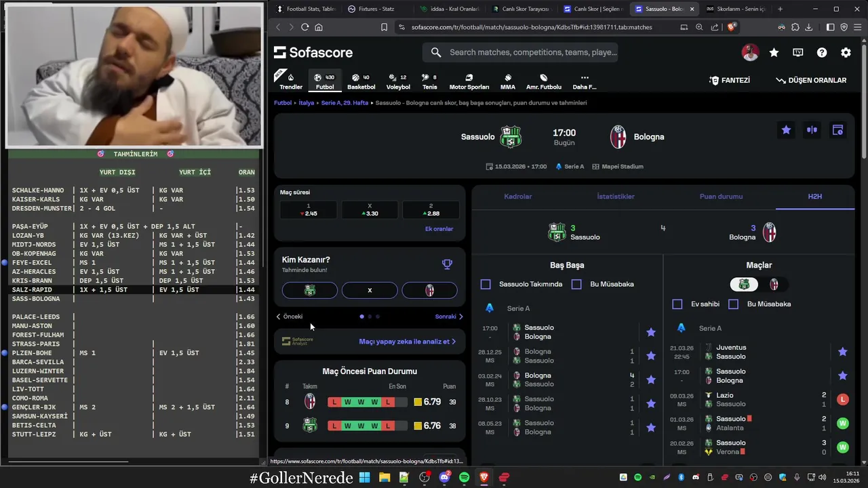This screenshot has height=488, width=868.
Task: Open the compare teams icon next to header star
Action: (812, 130)
